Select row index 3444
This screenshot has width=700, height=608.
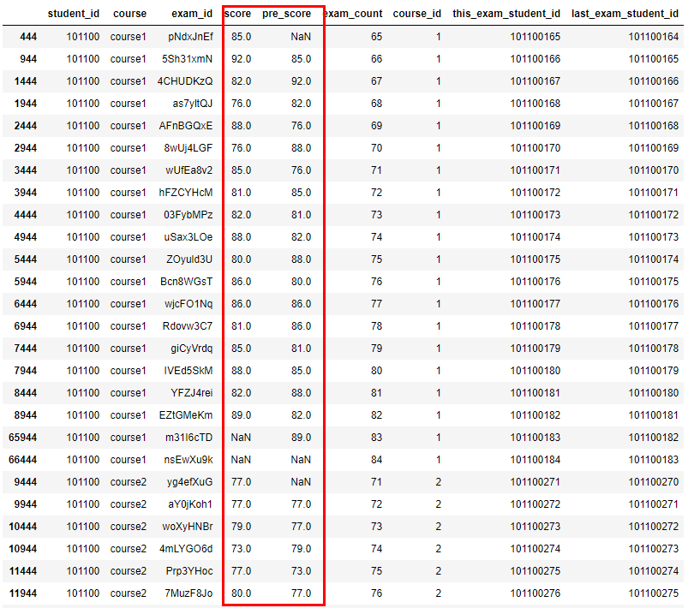[x=26, y=170]
